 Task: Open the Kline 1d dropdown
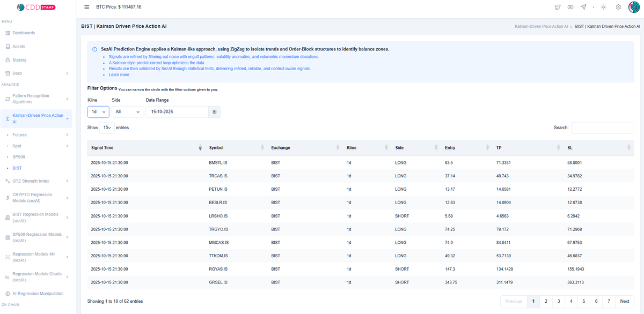pyautogui.click(x=98, y=112)
